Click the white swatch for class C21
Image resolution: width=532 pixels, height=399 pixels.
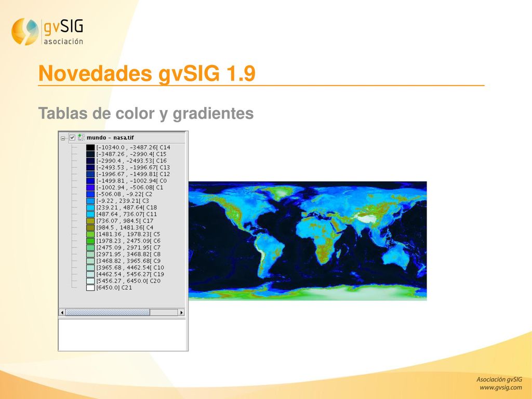[90, 288]
